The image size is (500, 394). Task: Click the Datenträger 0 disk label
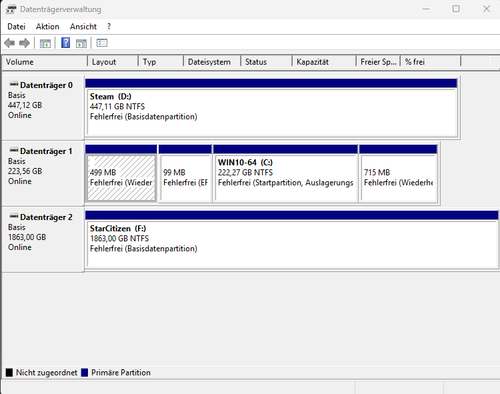point(46,85)
